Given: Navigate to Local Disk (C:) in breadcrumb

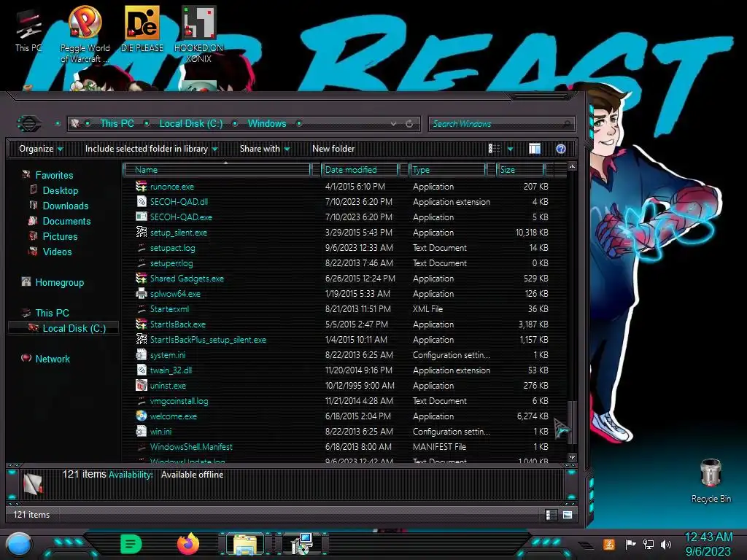Looking at the screenshot, I should (191, 123).
